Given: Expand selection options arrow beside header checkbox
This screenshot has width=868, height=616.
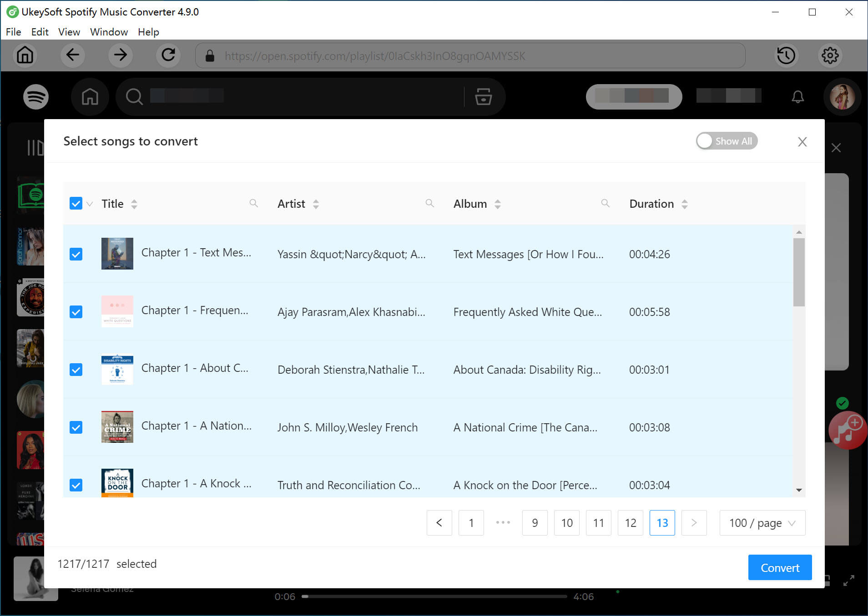Looking at the screenshot, I should [90, 204].
